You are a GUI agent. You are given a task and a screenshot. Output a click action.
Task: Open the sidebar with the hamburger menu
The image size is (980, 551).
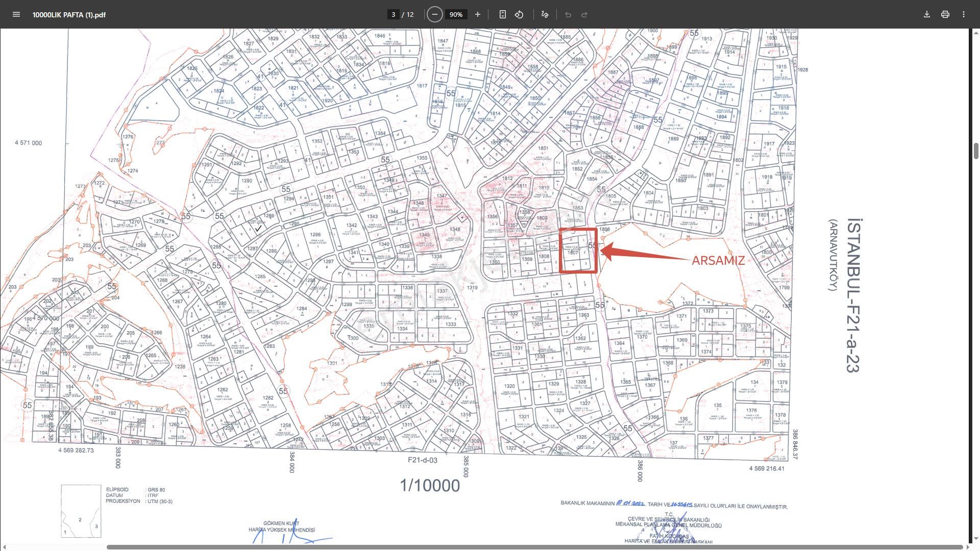[16, 14]
